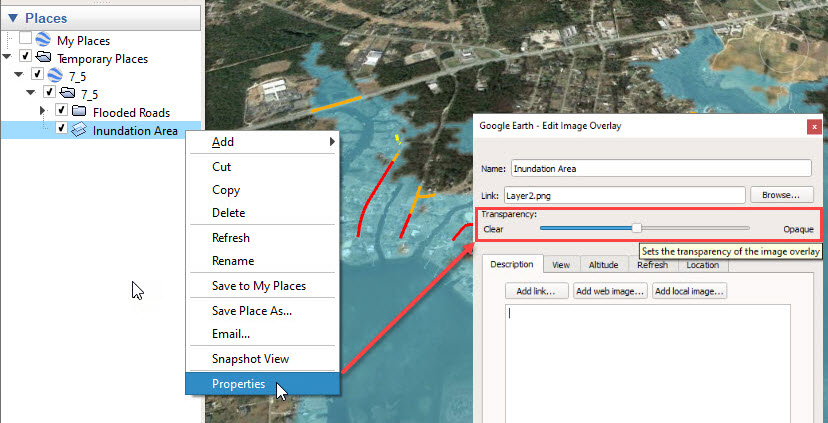The height and width of the screenshot is (423, 828).
Task: Click the My Places globe icon
Action: coord(45,40)
